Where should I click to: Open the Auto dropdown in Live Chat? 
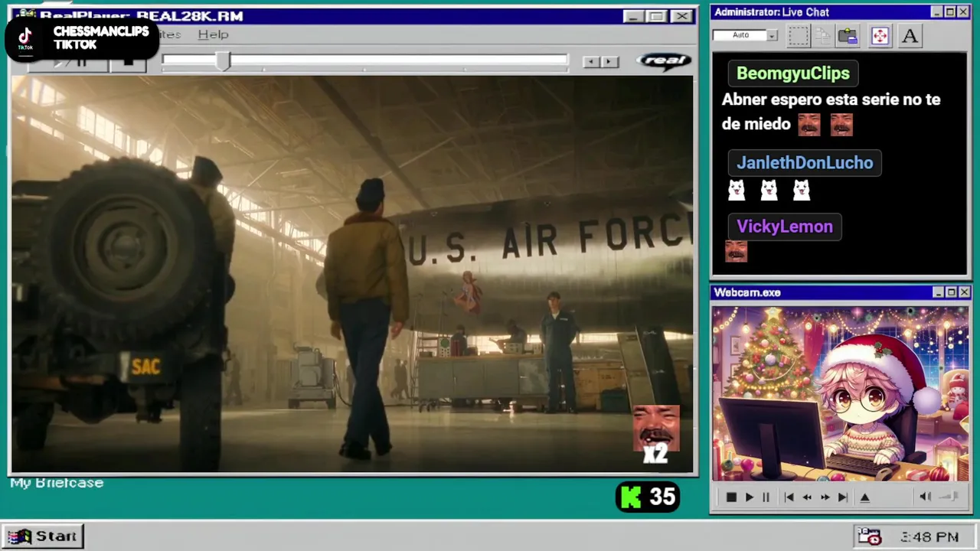[x=772, y=35]
